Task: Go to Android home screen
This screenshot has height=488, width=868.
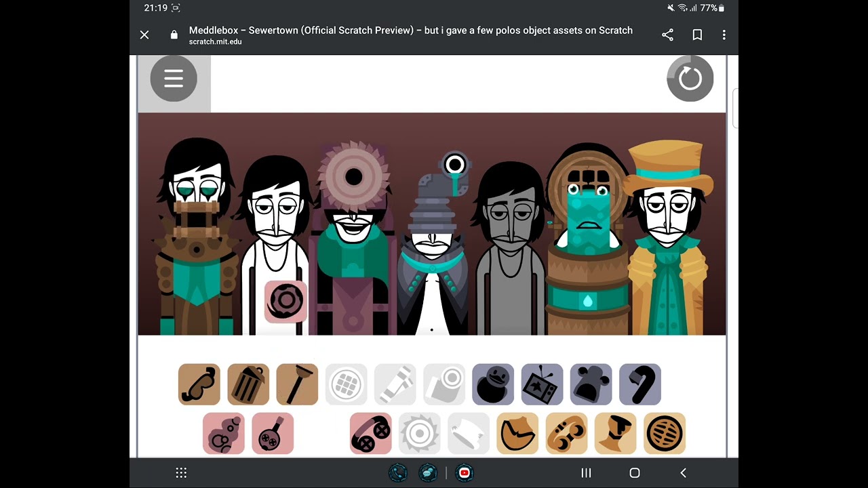Action: tap(635, 473)
